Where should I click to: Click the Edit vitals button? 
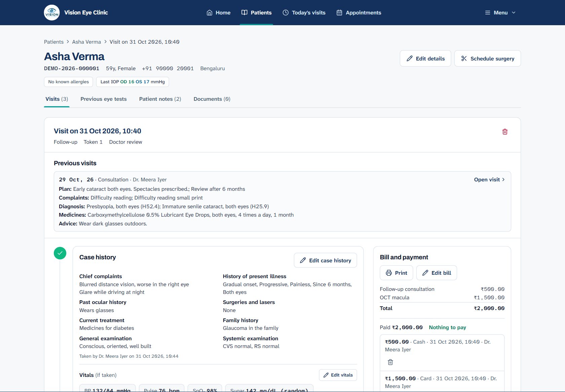click(x=338, y=375)
